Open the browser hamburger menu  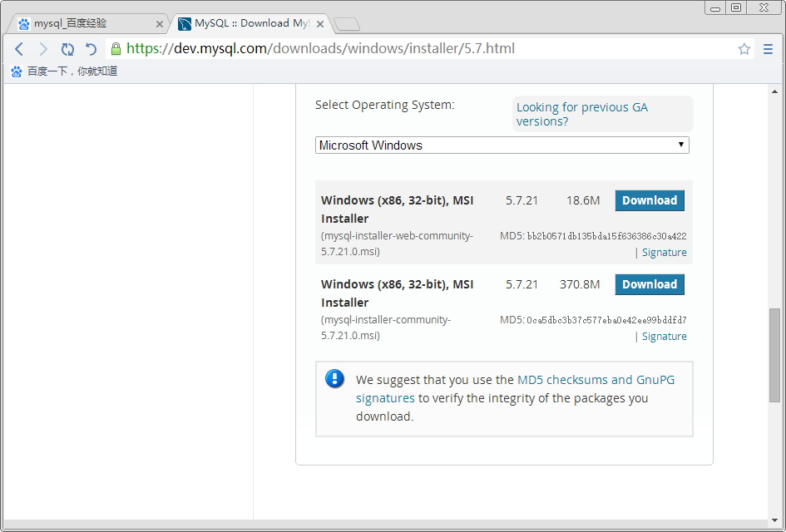pos(768,49)
